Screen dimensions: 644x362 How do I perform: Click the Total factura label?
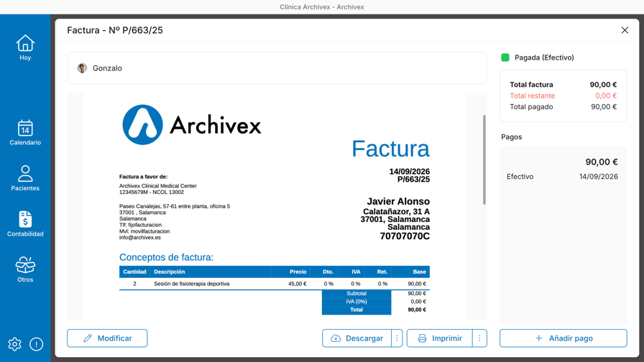point(531,85)
